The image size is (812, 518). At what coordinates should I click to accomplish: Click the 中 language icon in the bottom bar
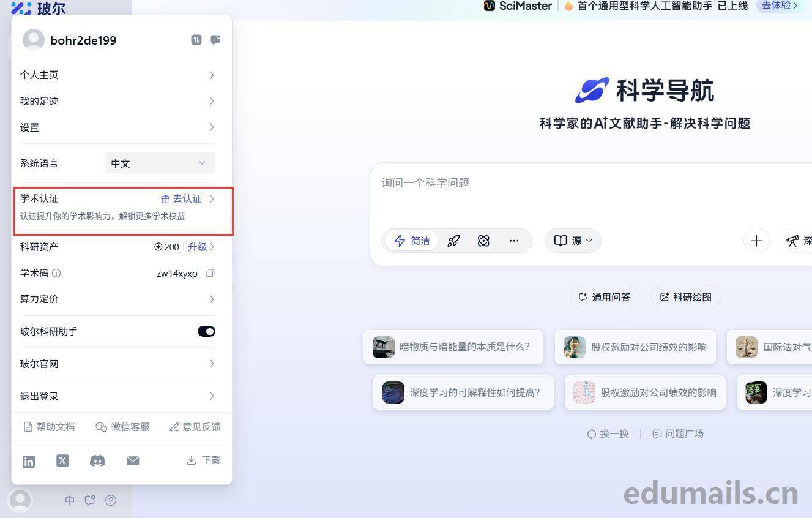(x=70, y=500)
